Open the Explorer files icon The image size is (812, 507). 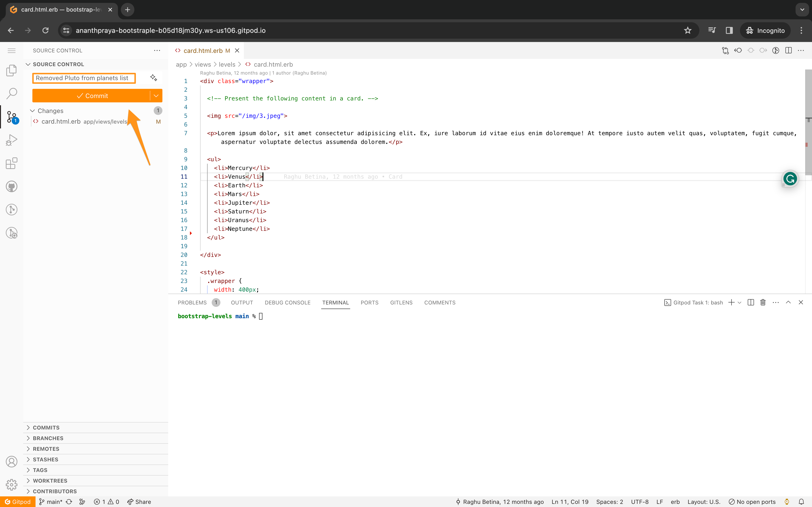click(x=11, y=70)
